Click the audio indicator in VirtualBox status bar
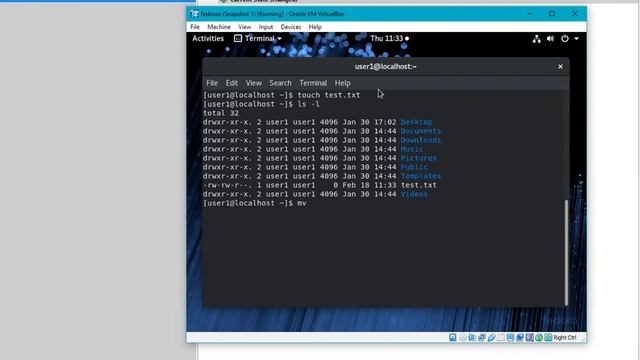The width and height of the screenshot is (640, 360). [472, 337]
